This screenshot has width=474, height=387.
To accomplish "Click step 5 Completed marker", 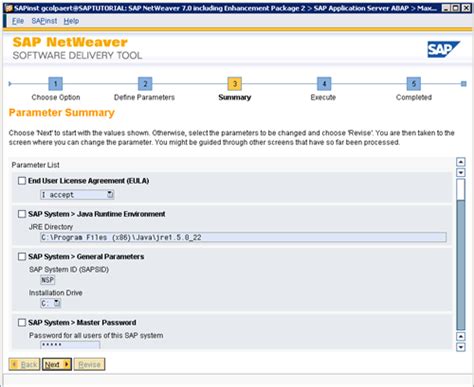I will [x=413, y=84].
